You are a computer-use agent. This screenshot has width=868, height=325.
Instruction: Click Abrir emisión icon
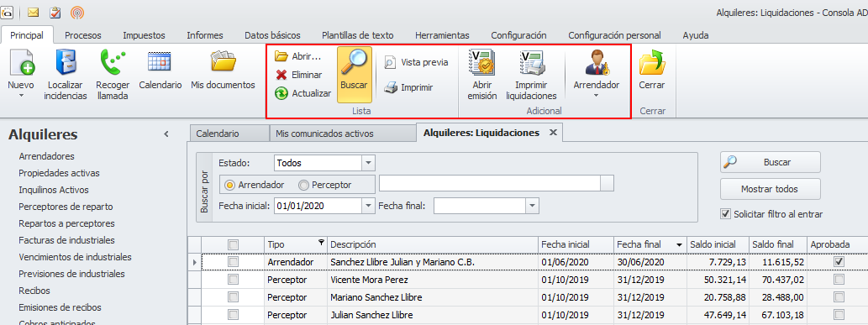481,62
